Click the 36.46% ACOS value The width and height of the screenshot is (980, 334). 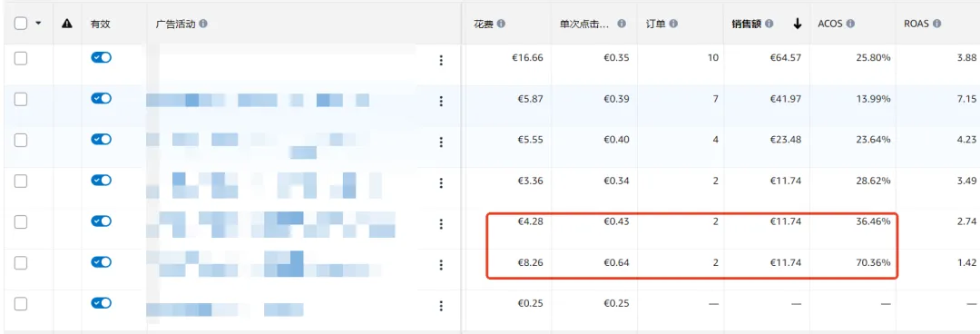873,221
